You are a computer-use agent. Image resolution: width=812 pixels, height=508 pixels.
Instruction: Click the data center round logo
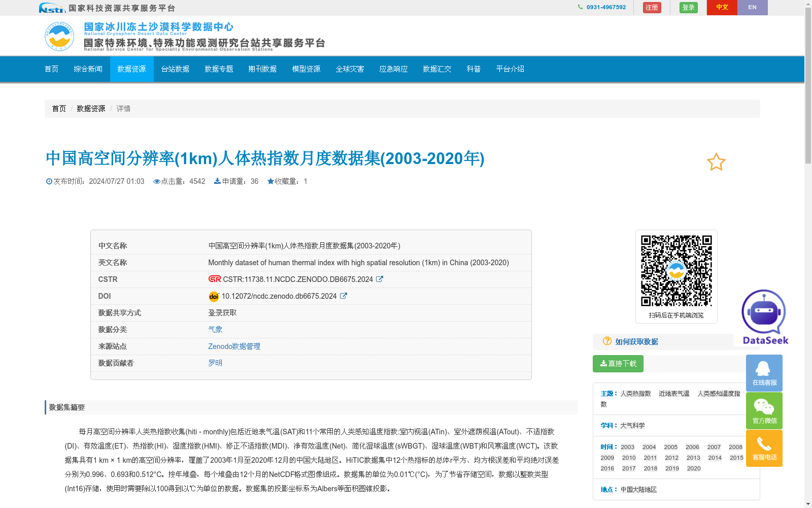click(59, 36)
